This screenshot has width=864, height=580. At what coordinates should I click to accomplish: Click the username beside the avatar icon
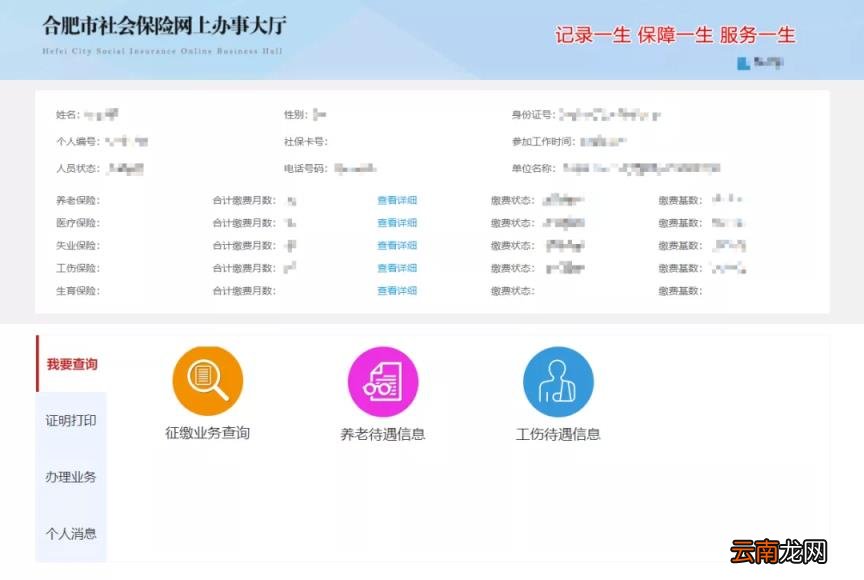click(768, 62)
